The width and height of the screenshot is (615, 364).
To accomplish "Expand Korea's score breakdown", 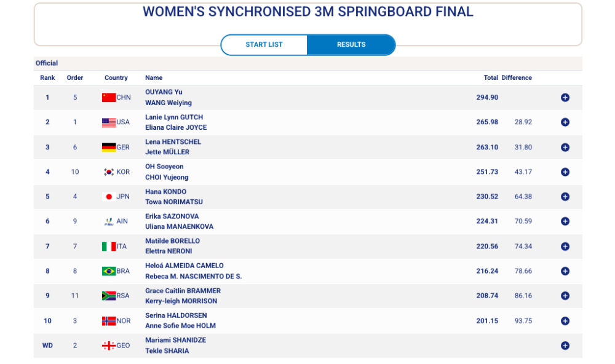I will click(x=565, y=172).
